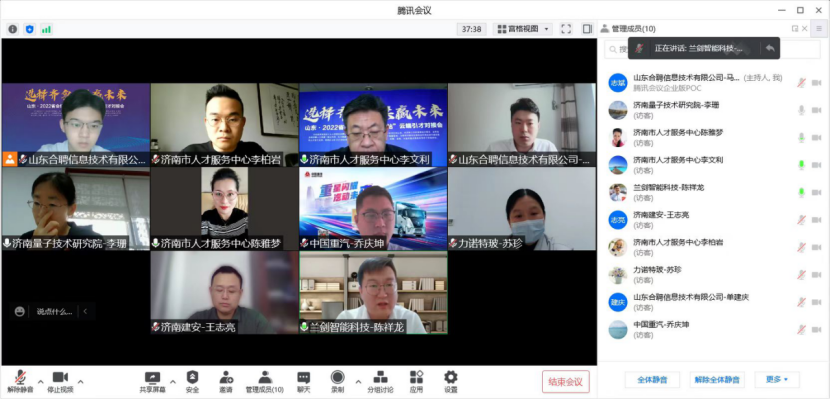Click the orange host icon on first tile
This screenshot has height=400, width=830.
coord(10,159)
